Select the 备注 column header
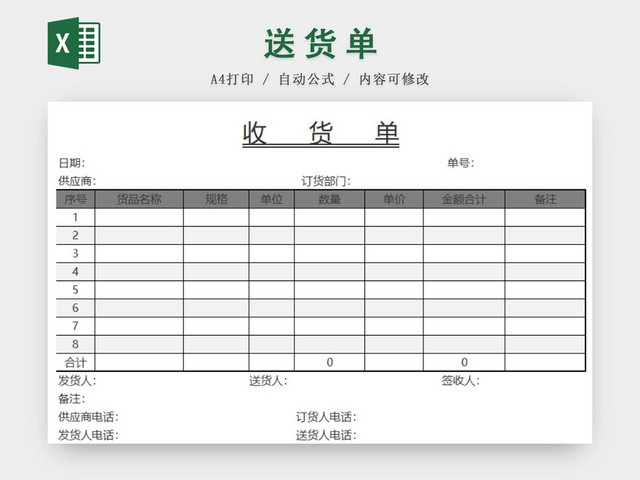640x480 pixels. 545,199
